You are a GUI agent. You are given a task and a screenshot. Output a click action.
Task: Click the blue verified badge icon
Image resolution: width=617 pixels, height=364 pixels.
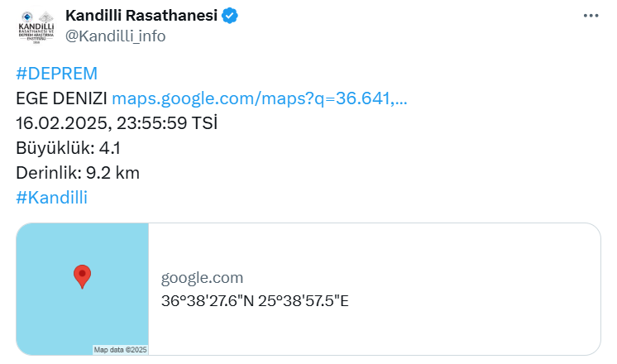229,16
